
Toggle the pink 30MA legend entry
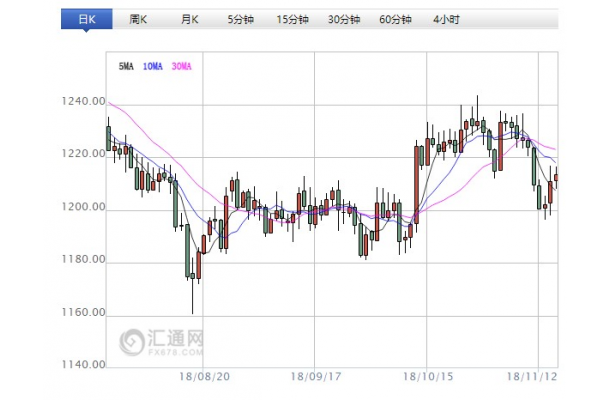click(181, 66)
